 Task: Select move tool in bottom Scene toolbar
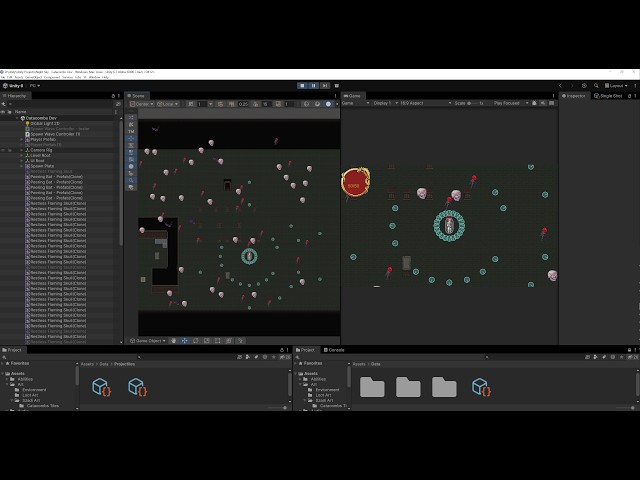coord(184,340)
